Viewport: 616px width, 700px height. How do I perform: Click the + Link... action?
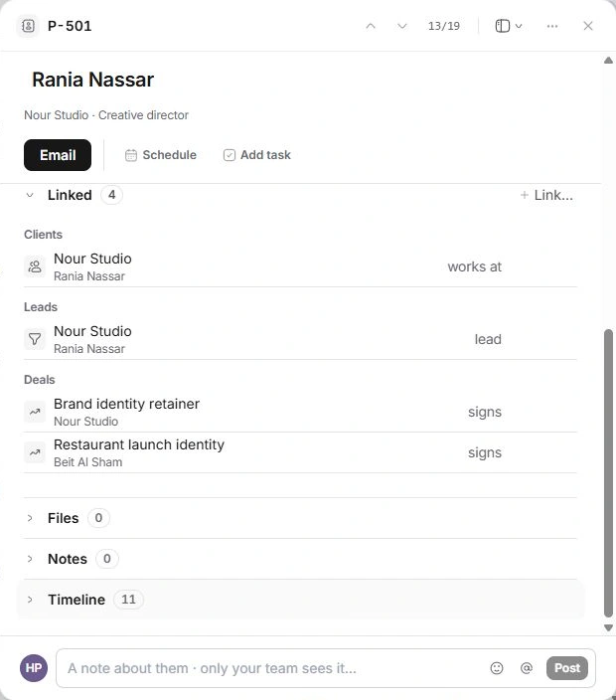pyautogui.click(x=546, y=195)
